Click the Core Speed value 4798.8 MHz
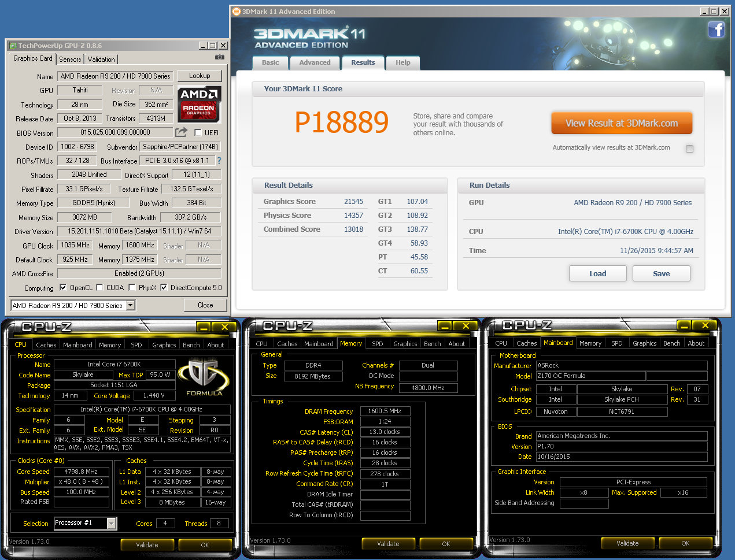The image size is (735, 560). coord(81,472)
